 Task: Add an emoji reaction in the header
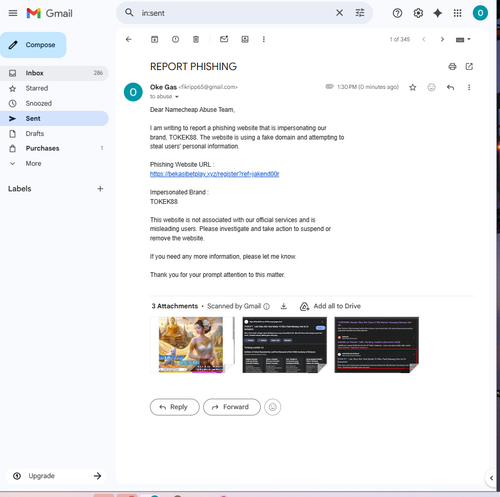pos(432,87)
